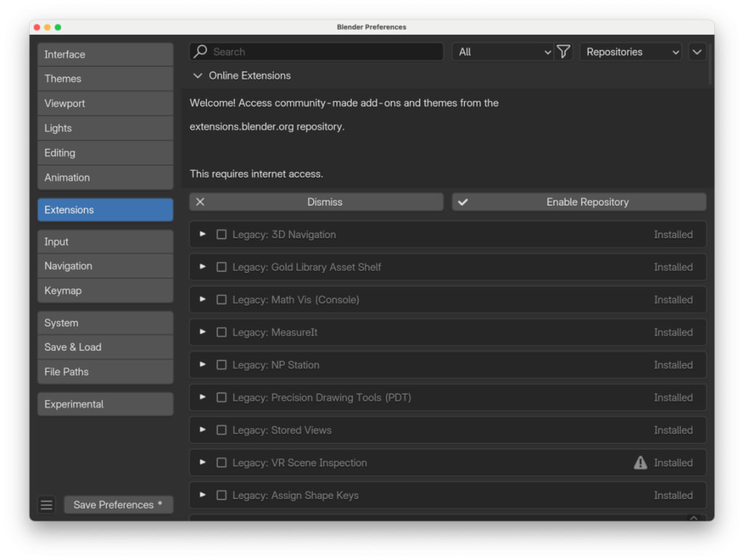Expand Legacy: Gold Library Asset Shelf details
This screenshot has height=560, width=744.
click(203, 267)
